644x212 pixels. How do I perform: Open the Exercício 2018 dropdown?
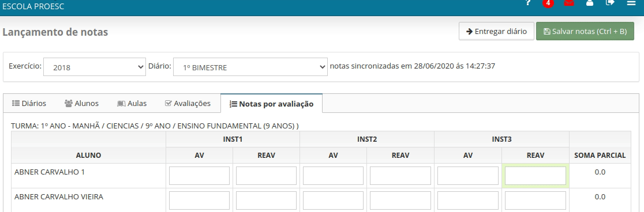(95, 67)
